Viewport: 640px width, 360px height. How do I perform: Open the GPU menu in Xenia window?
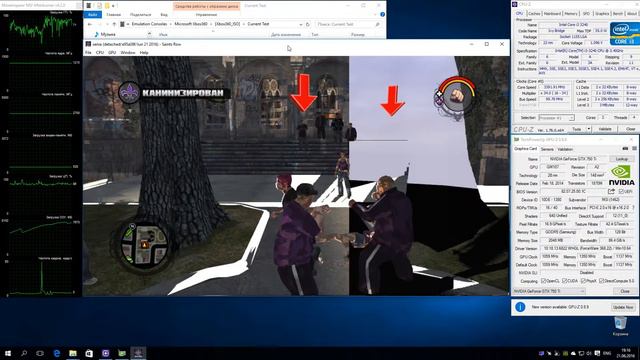112,53
